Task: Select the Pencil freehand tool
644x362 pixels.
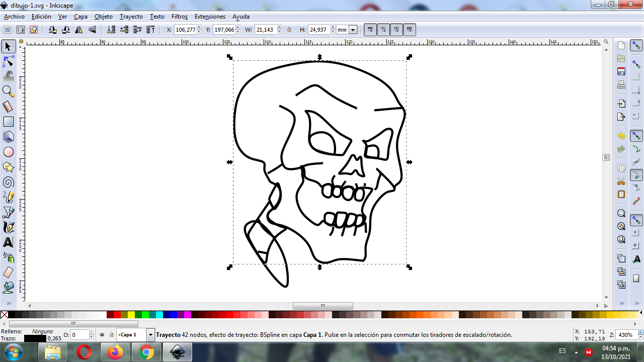Action: [8, 197]
